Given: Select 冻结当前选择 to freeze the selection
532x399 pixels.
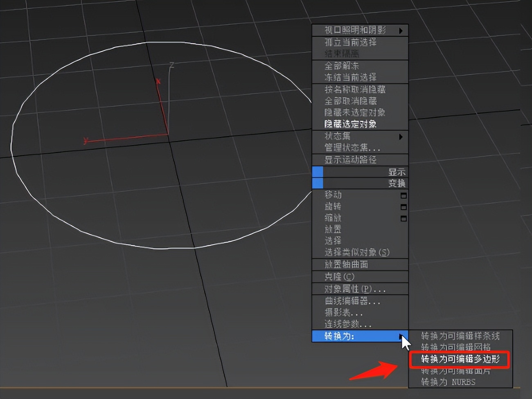Looking at the screenshot, I should 350,77.
